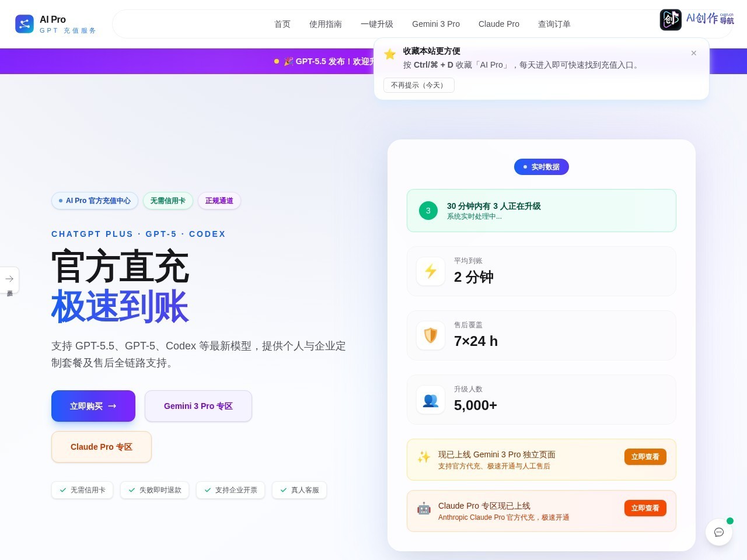Click the lightning icon for 平均到账

[431, 271]
